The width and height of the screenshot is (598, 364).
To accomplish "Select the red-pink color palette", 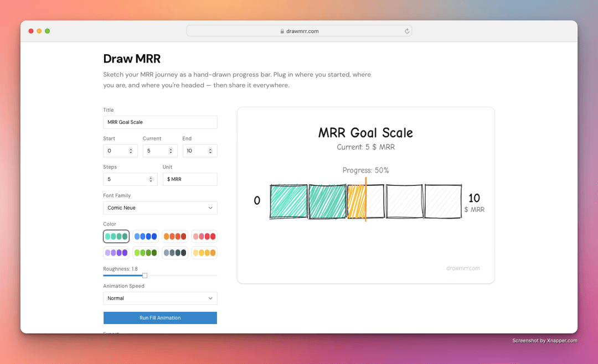I will pos(204,236).
